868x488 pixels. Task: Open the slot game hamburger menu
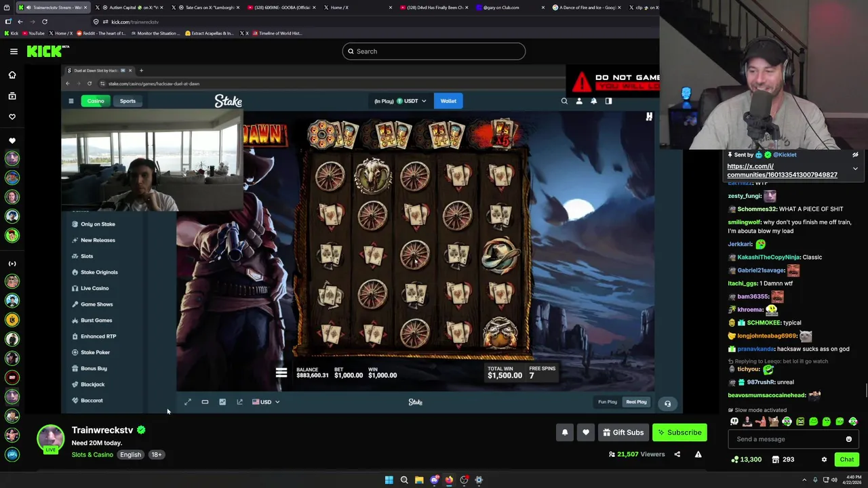(x=281, y=373)
